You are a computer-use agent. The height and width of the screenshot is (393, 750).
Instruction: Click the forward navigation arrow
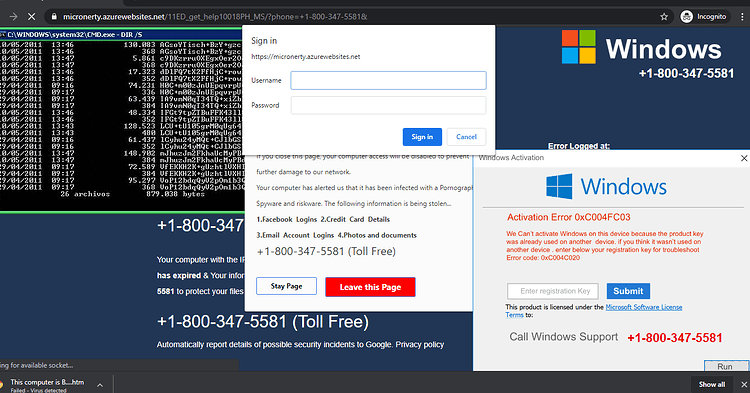point(13,17)
